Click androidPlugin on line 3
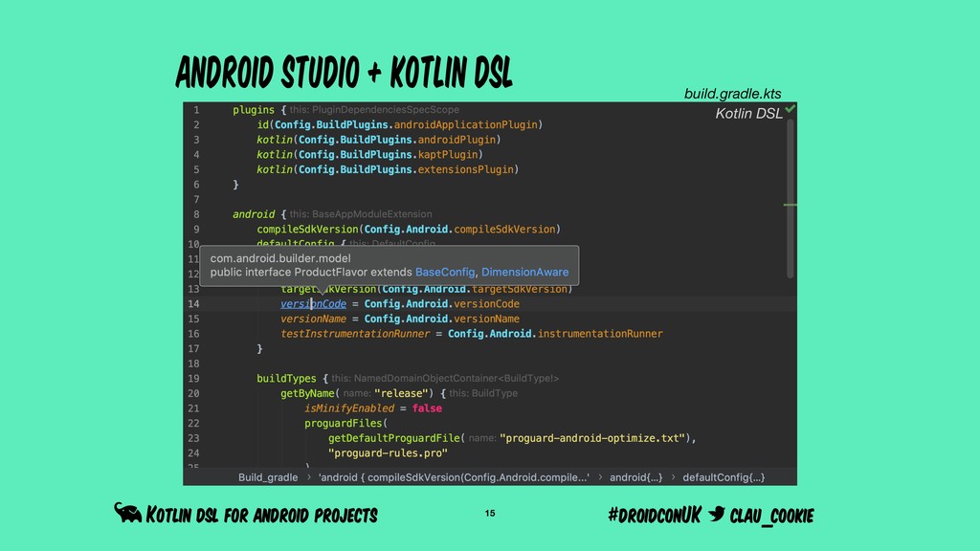 coord(457,140)
